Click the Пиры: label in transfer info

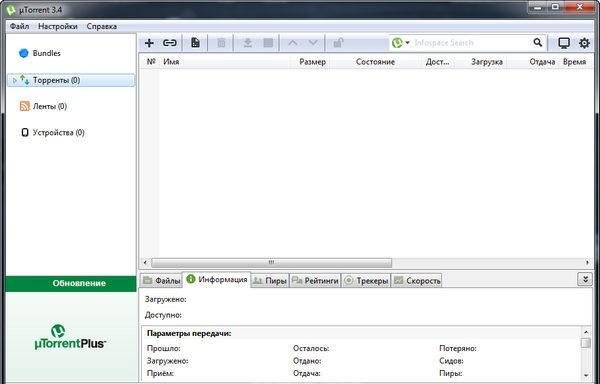click(451, 373)
